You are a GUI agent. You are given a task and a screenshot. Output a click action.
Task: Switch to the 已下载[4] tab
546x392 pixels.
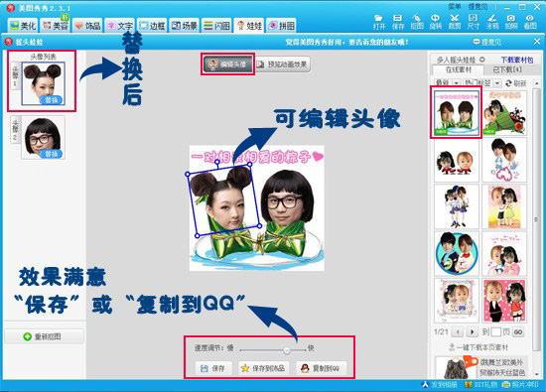click(507, 69)
